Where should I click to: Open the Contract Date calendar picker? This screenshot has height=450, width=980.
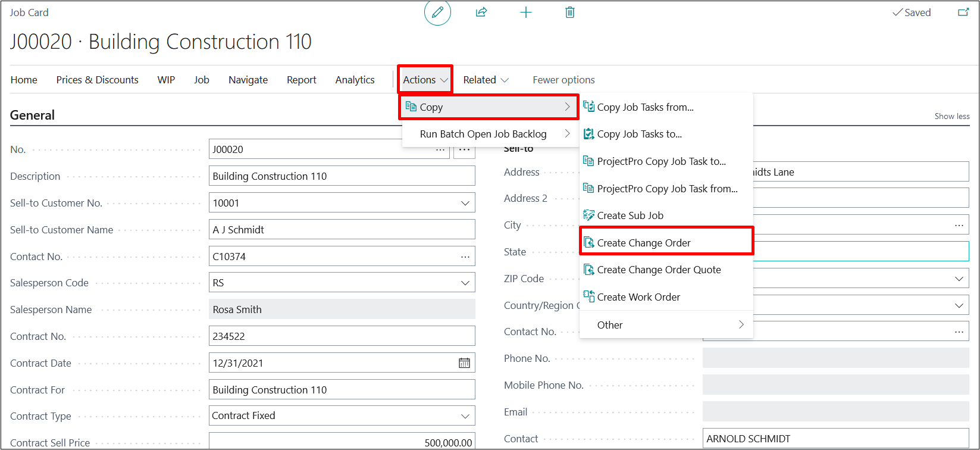click(464, 363)
